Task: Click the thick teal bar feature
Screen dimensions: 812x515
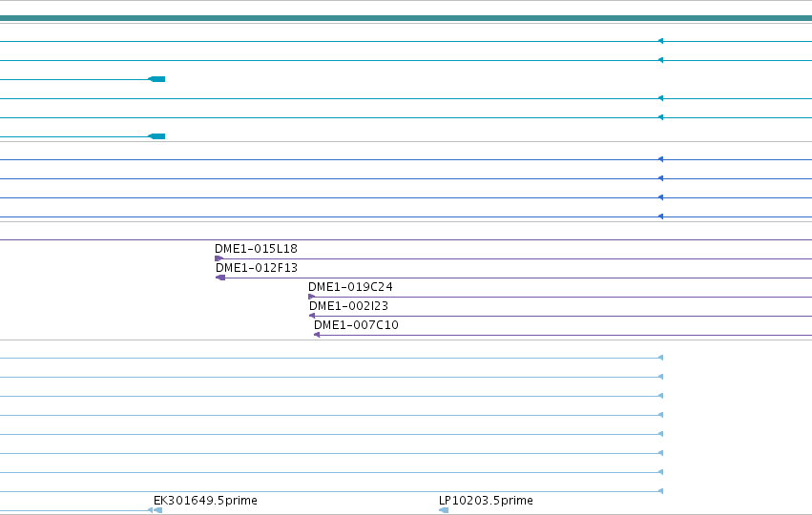Action: (406, 18)
